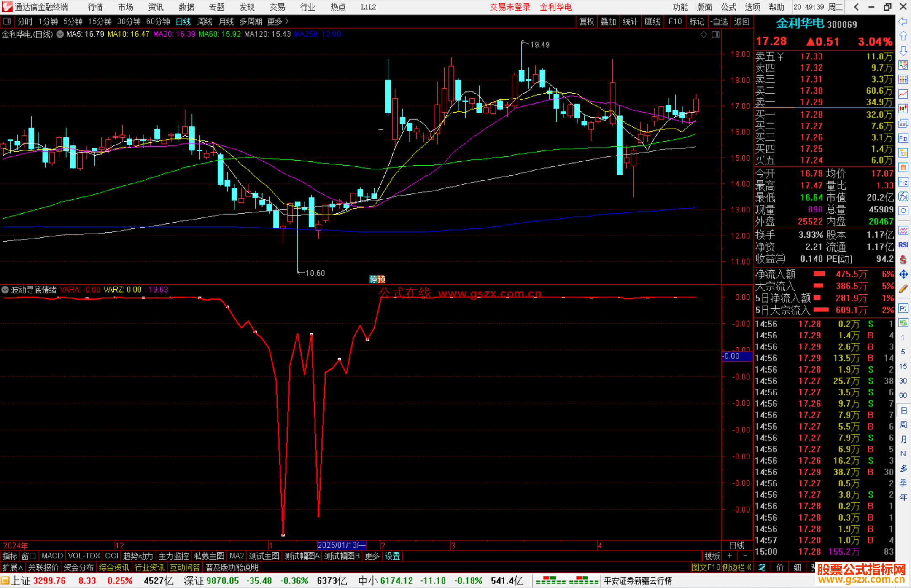Select 季 quarterly period in right sidebar
Viewport: 911px width, 588px height.
tap(903, 483)
